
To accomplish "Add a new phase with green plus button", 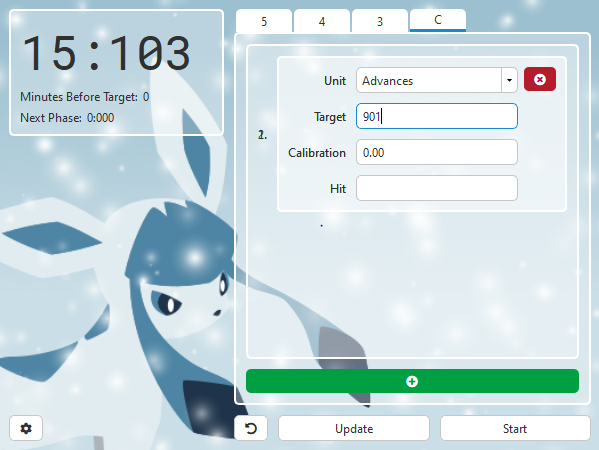I will click(x=412, y=381).
